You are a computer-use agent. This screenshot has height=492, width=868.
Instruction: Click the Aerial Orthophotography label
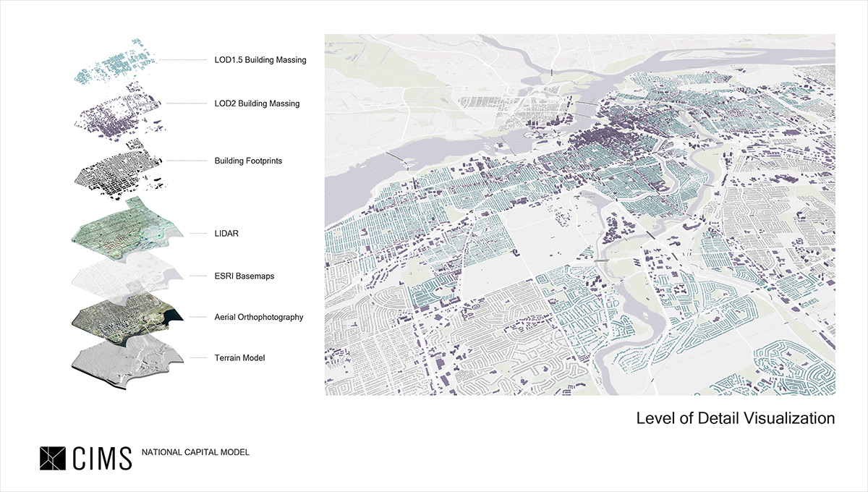(x=259, y=318)
